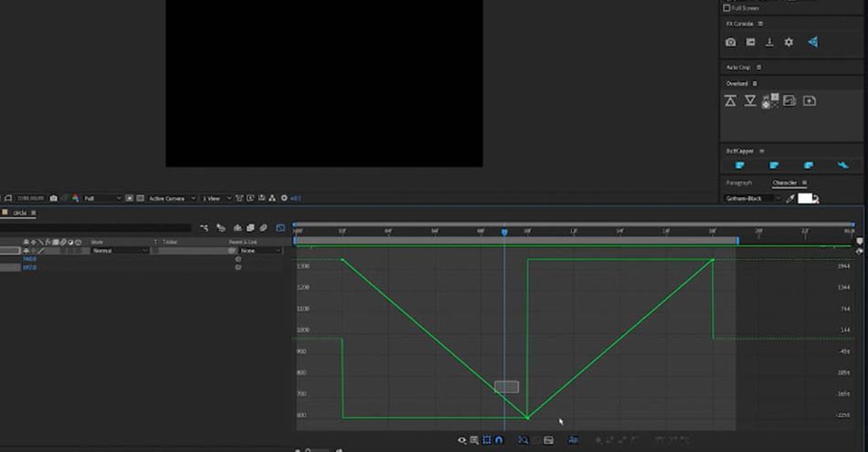Click the Fit all graphs to view button
This screenshot has width=868, height=452.
pyautogui.click(x=548, y=440)
